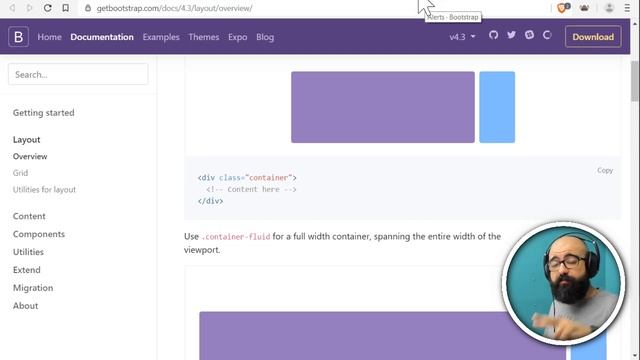The height and width of the screenshot is (360, 640).
Task: Click the page vertical scrollbar thumb
Action: click(x=635, y=81)
